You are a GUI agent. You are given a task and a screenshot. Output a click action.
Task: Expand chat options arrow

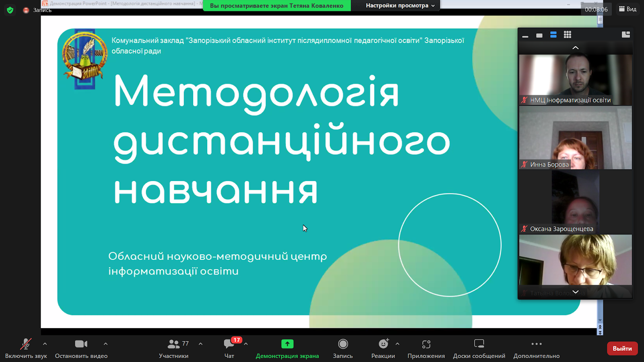(246, 344)
